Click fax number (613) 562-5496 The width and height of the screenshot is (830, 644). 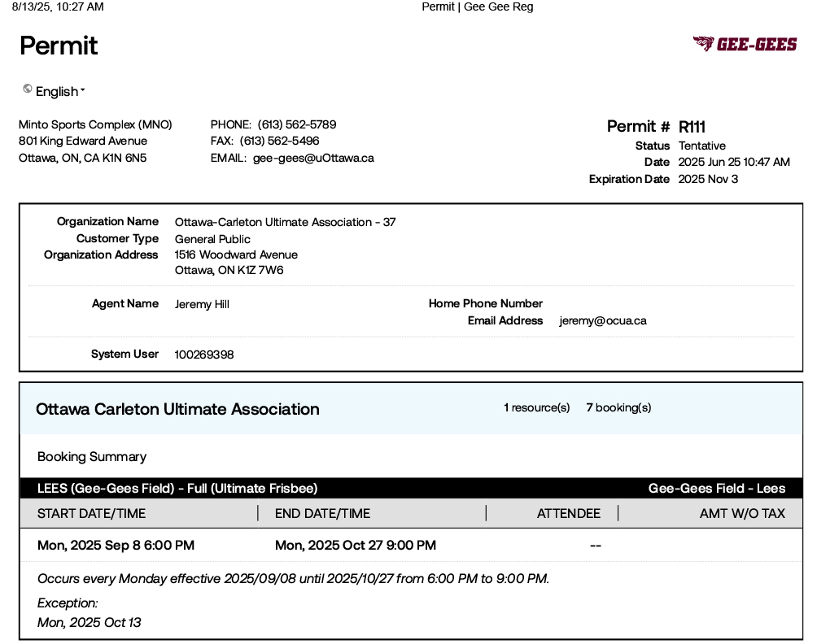279,141
